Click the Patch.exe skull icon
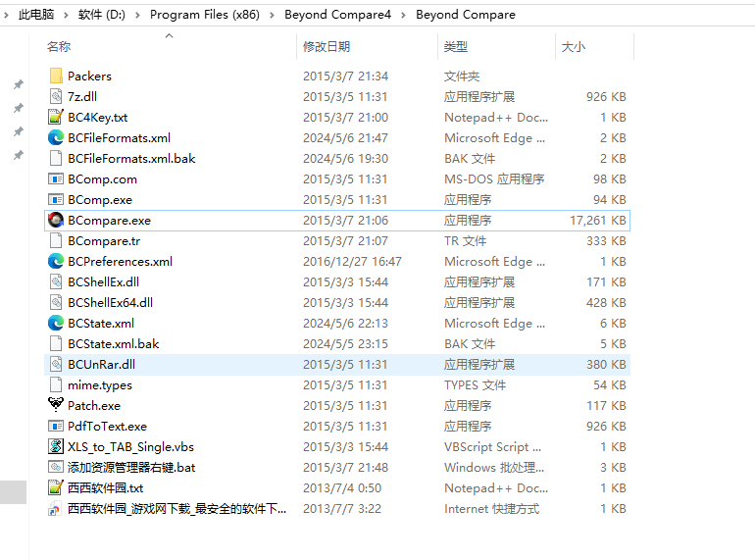This screenshot has width=755, height=560. tap(56, 405)
